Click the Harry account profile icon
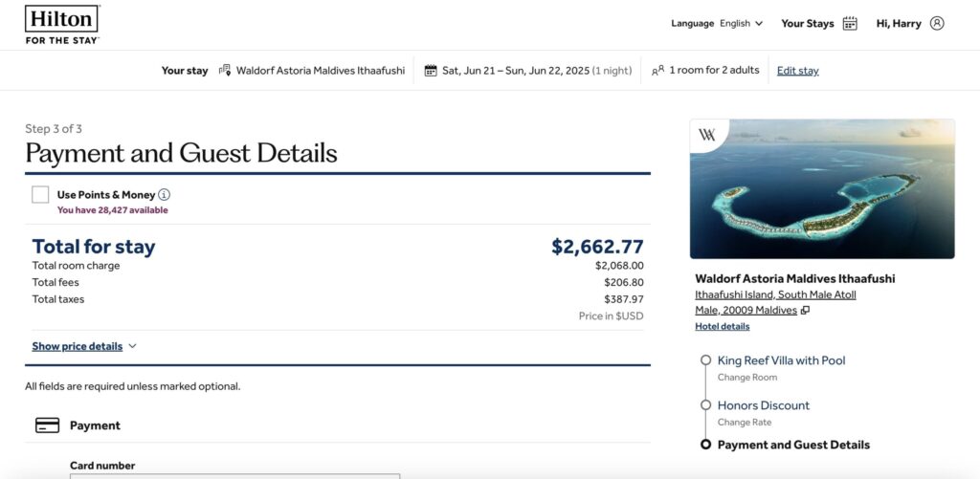 (x=936, y=23)
